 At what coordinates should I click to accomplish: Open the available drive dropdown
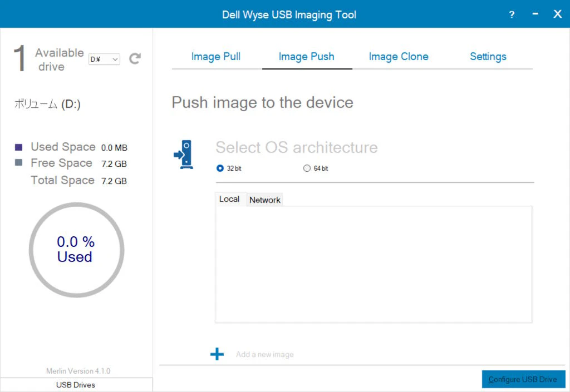click(x=105, y=59)
